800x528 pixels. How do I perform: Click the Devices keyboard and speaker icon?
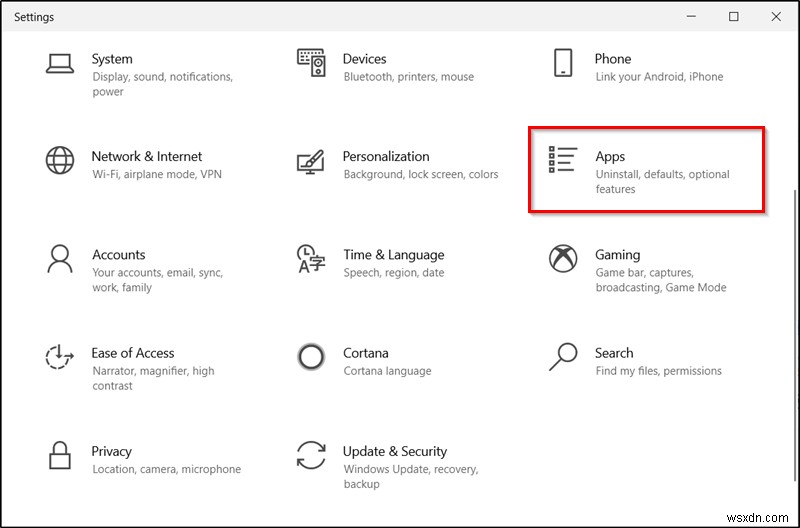pyautogui.click(x=311, y=62)
